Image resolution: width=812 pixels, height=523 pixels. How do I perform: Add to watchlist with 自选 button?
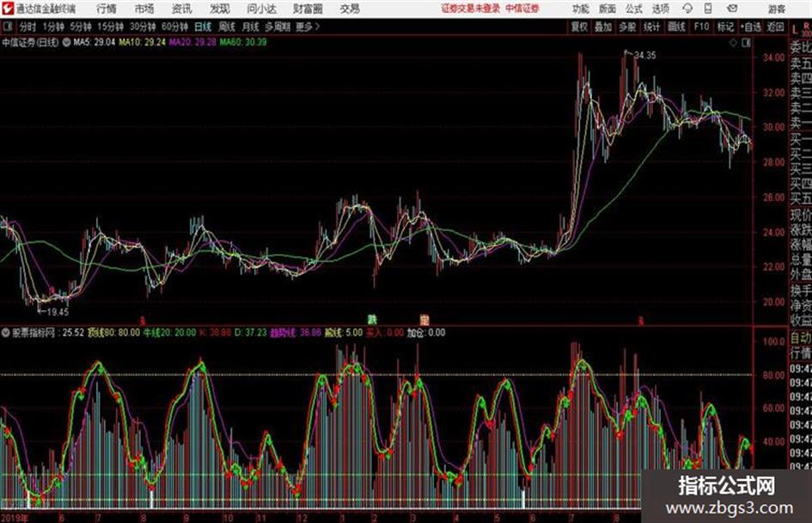pyautogui.click(x=750, y=27)
